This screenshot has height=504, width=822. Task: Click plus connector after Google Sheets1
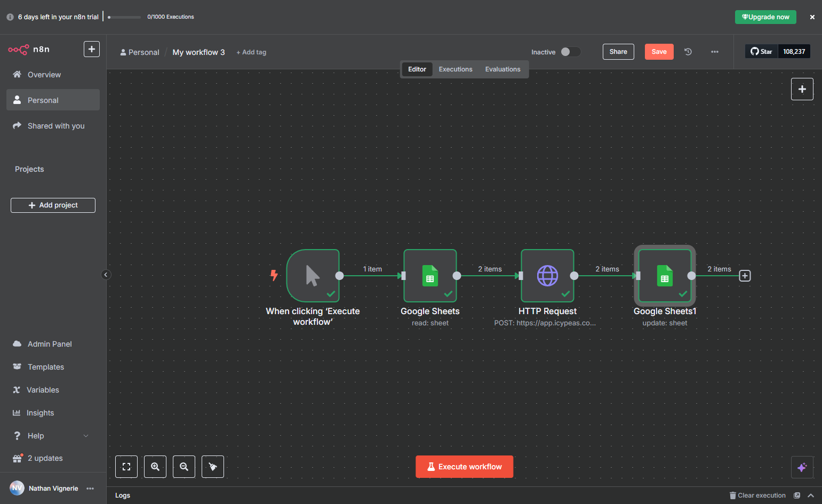745,276
